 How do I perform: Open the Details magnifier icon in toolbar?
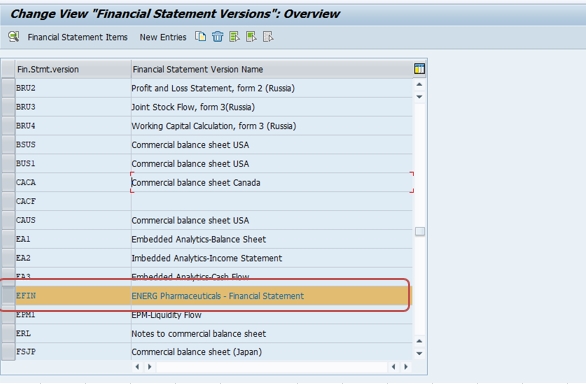[x=13, y=37]
